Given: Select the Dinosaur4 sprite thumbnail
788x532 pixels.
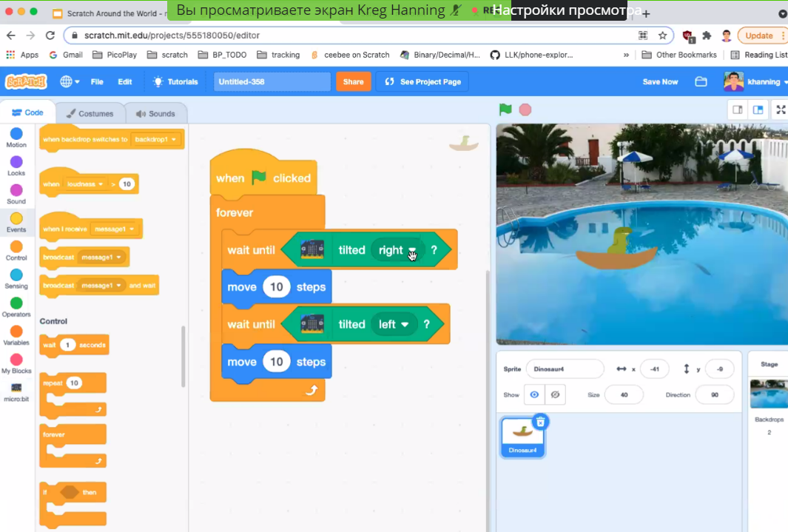Looking at the screenshot, I should click(x=522, y=437).
